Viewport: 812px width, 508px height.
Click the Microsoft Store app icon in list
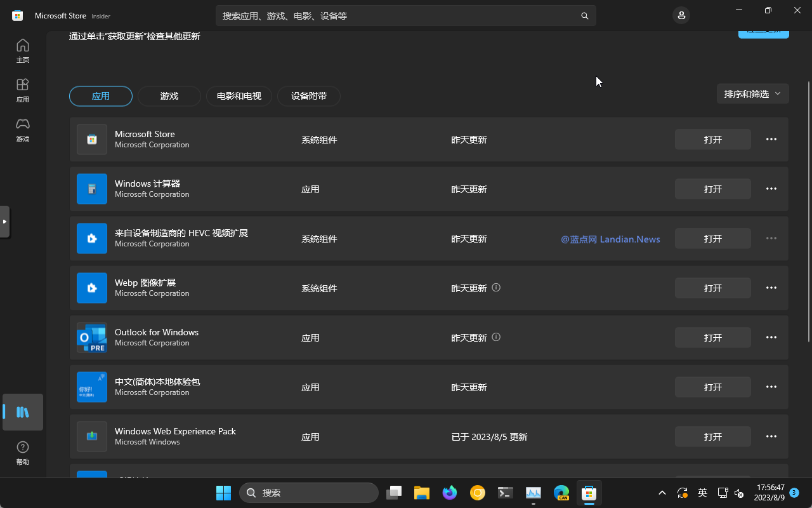92,140
